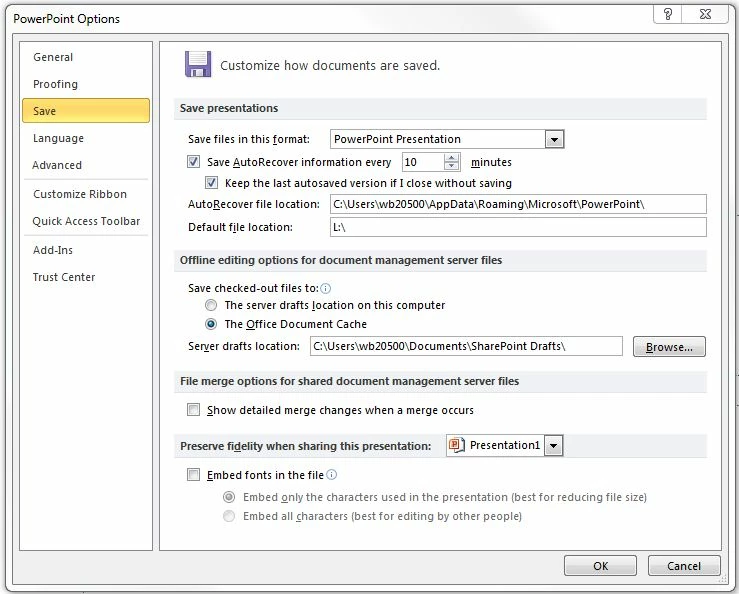
Task: Click Offline editing options section heading
Action: coord(341,260)
